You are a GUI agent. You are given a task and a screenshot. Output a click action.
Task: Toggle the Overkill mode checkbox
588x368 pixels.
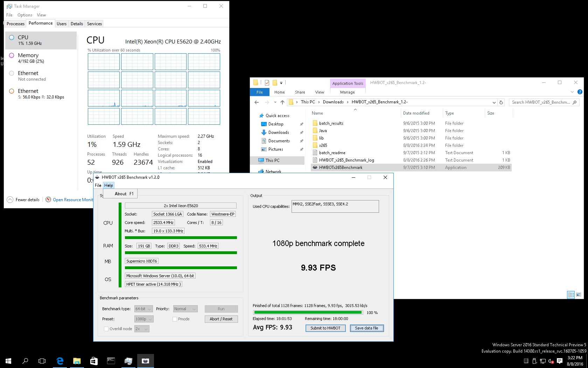click(106, 329)
